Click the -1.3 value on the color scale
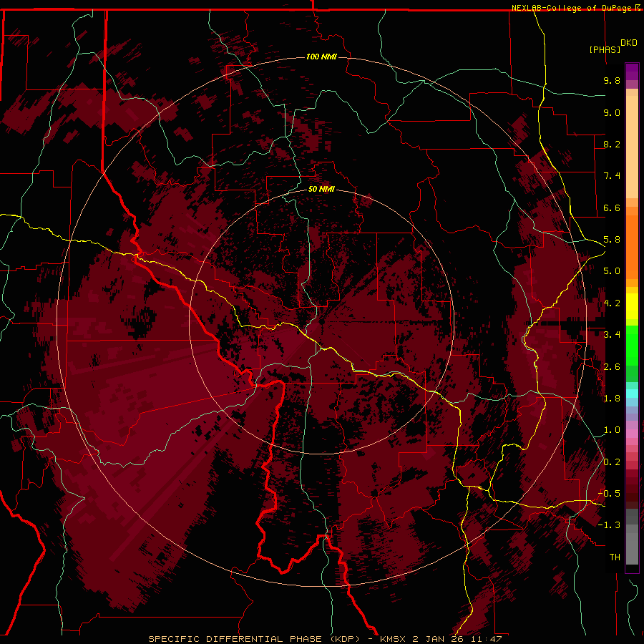Screen dimensions: 644x644 (609, 525)
